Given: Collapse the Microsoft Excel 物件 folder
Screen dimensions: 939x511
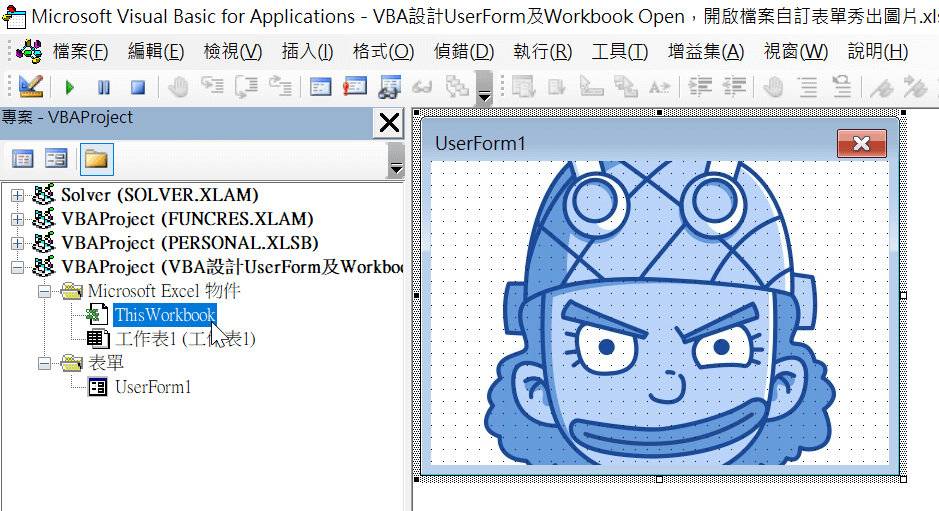Looking at the screenshot, I should click(44, 291).
